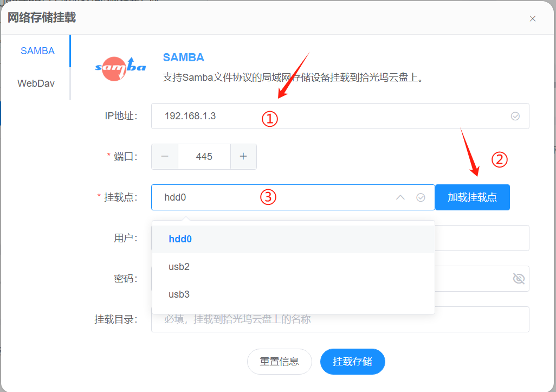Decrease the port number with minus
Viewport: 556px width, 392px height.
click(165, 157)
